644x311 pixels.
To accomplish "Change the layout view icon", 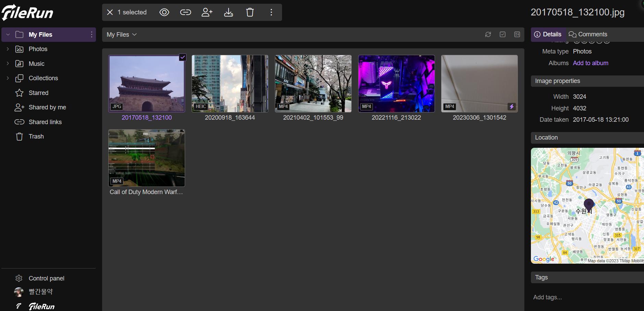I will pyautogui.click(x=517, y=34).
